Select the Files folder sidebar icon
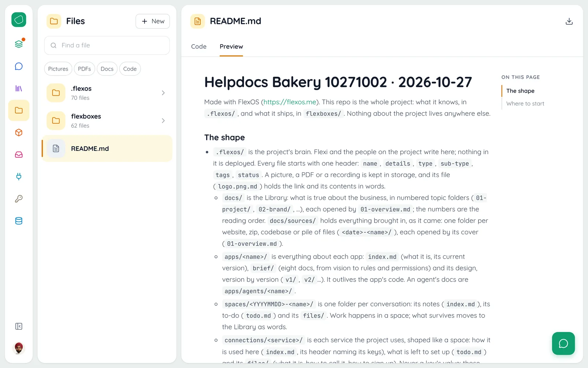This screenshot has width=588, height=368. 19,110
